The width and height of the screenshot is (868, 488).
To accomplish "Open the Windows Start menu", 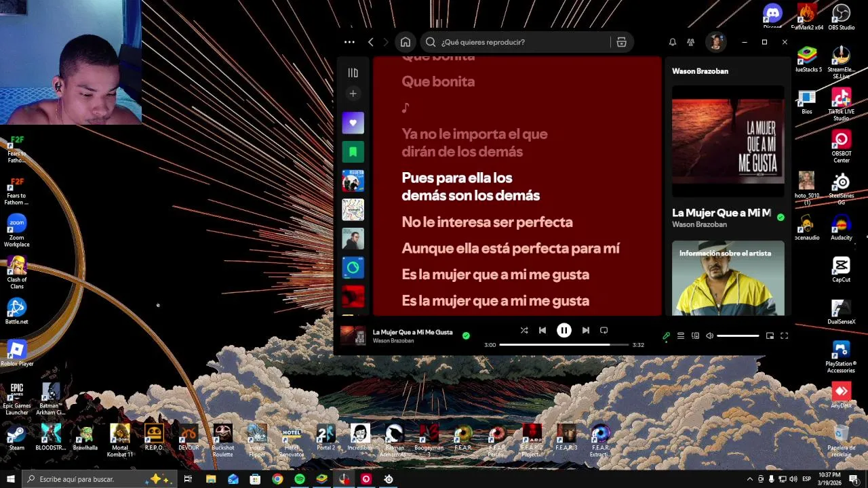I will [x=11, y=479].
